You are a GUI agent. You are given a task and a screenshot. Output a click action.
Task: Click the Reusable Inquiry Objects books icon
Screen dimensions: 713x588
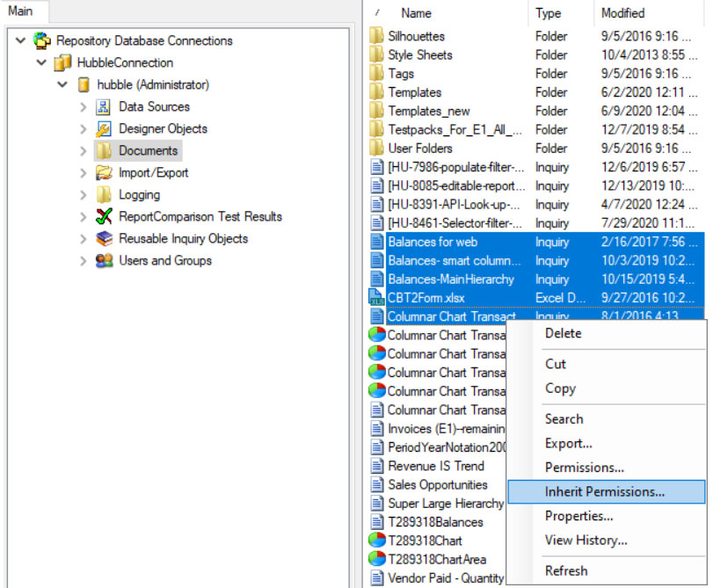click(104, 239)
